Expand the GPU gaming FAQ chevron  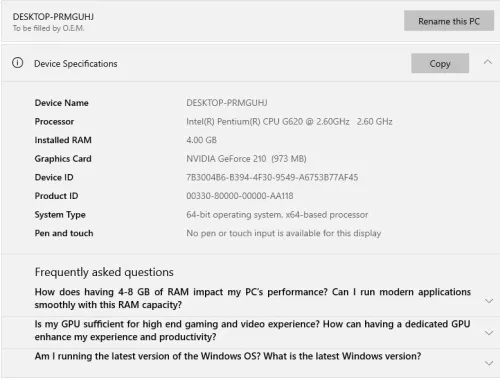click(489, 333)
